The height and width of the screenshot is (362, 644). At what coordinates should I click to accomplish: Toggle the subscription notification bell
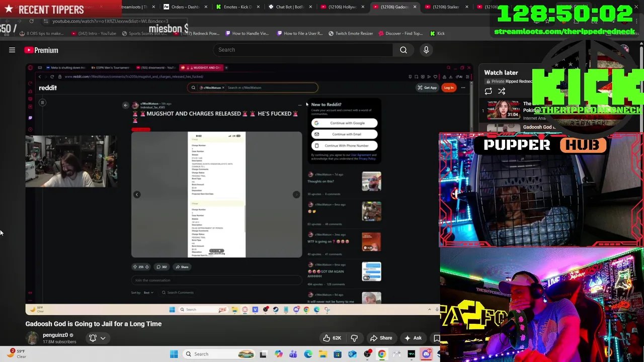click(x=93, y=338)
